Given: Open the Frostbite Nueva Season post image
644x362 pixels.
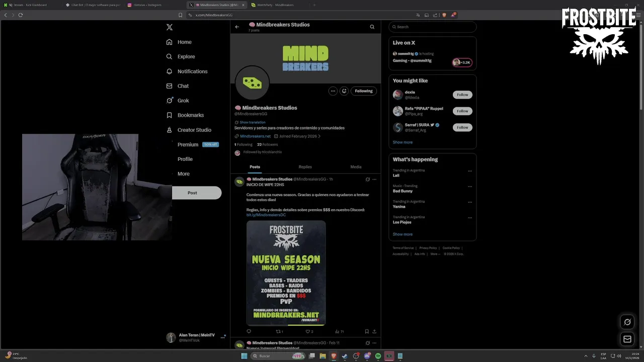Looking at the screenshot, I should pos(286,273).
